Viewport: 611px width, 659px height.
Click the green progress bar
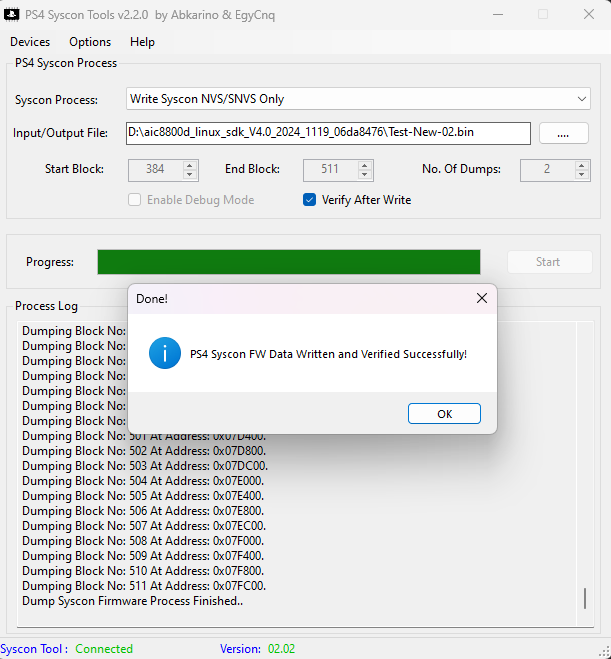pos(288,262)
